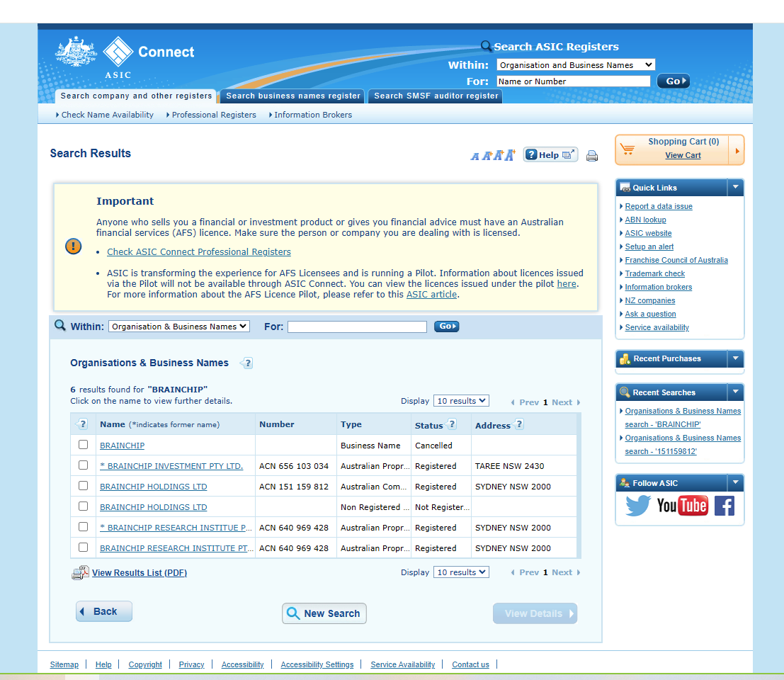Collapse the Recent Searches panel arrow
Screen dimensions: 784x680
click(736, 392)
